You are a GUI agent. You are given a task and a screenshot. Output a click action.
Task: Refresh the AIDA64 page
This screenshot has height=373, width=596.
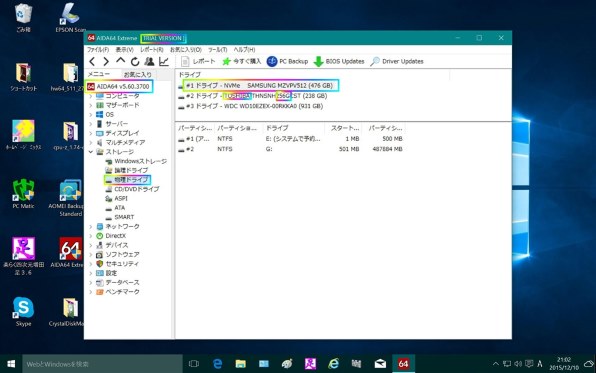coord(135,61)
